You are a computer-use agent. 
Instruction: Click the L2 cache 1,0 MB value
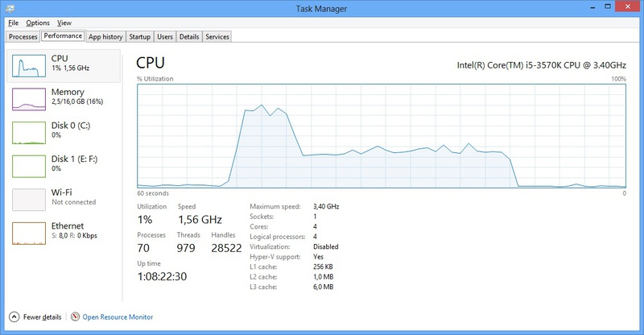click(324, 277)
